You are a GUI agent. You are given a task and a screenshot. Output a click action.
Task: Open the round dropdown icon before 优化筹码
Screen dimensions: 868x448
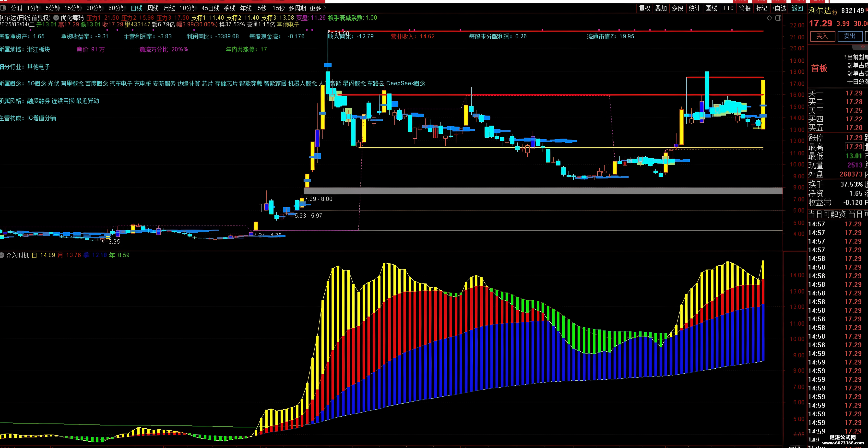56,18
